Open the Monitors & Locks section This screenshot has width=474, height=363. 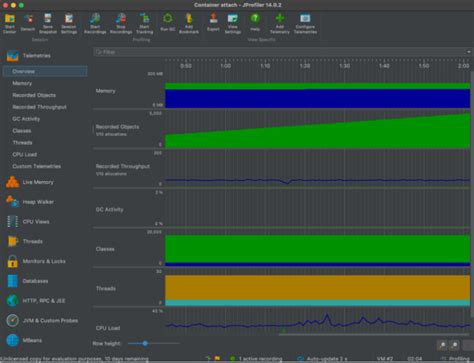tap(45, 261)
